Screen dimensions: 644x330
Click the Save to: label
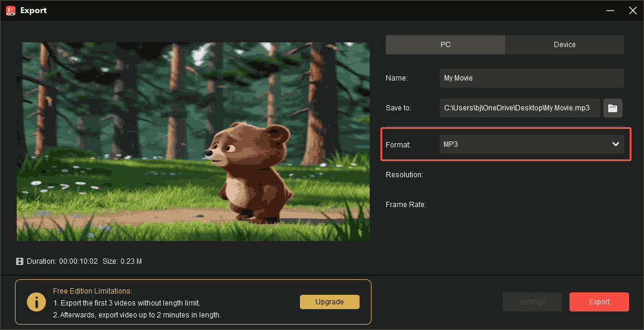click(398, 108)
